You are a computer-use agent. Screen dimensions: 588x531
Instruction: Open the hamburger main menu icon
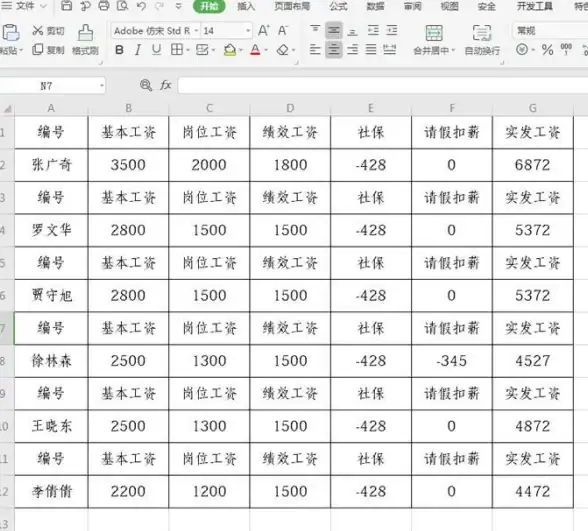click(x=7, y=6)
